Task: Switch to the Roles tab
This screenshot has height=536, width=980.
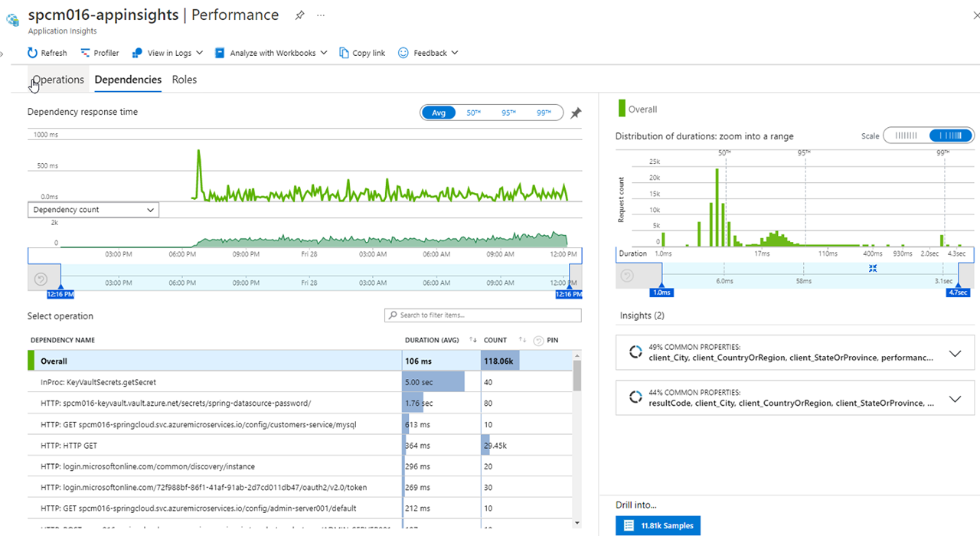Action: coord(185,80)
